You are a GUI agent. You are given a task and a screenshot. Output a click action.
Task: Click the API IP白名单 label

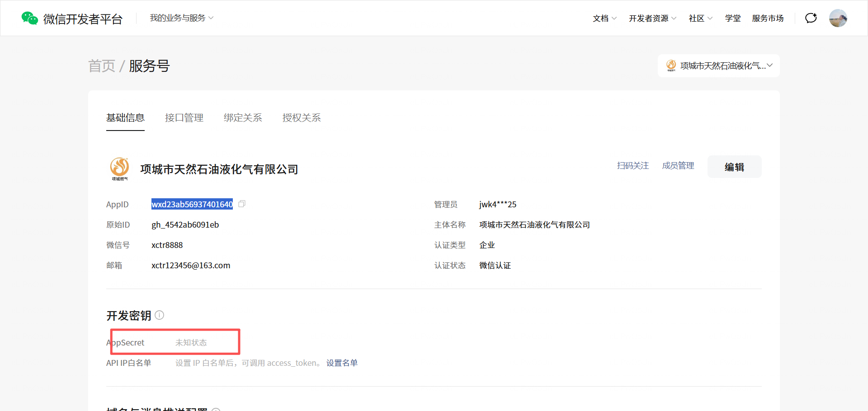pyautogui.click(x=129, y=363)
